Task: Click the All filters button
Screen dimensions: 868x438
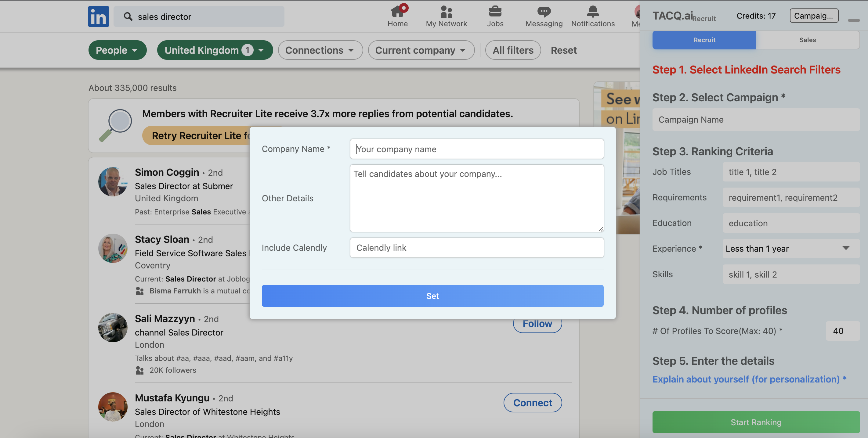Action: point(513,50)
